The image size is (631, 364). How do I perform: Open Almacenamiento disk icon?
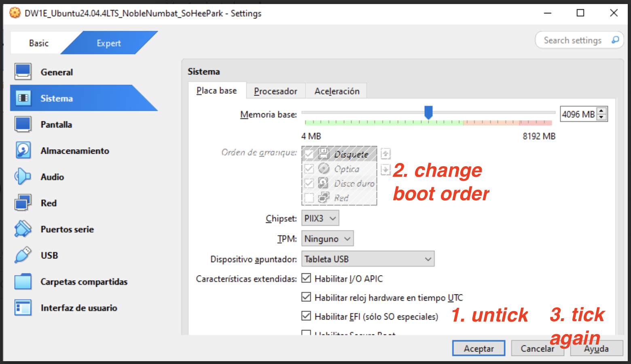tap(23, 150)
